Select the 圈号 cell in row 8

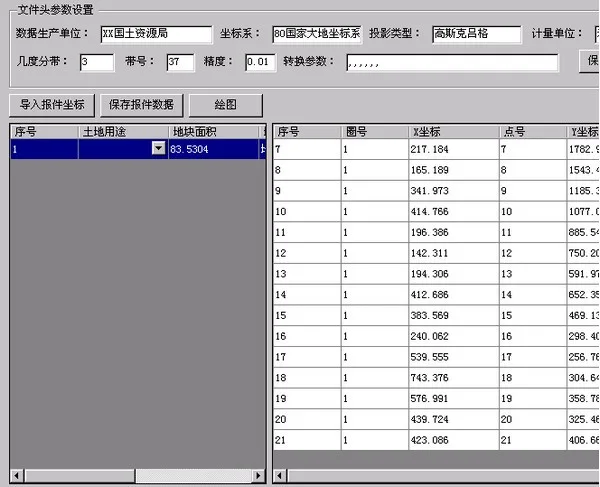point(375,170)
